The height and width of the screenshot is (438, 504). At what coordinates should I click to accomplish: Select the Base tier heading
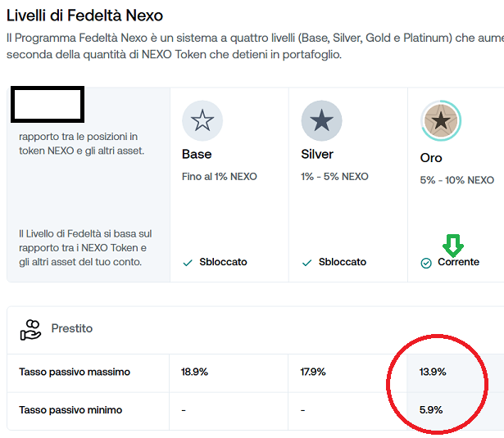(197, 154)
